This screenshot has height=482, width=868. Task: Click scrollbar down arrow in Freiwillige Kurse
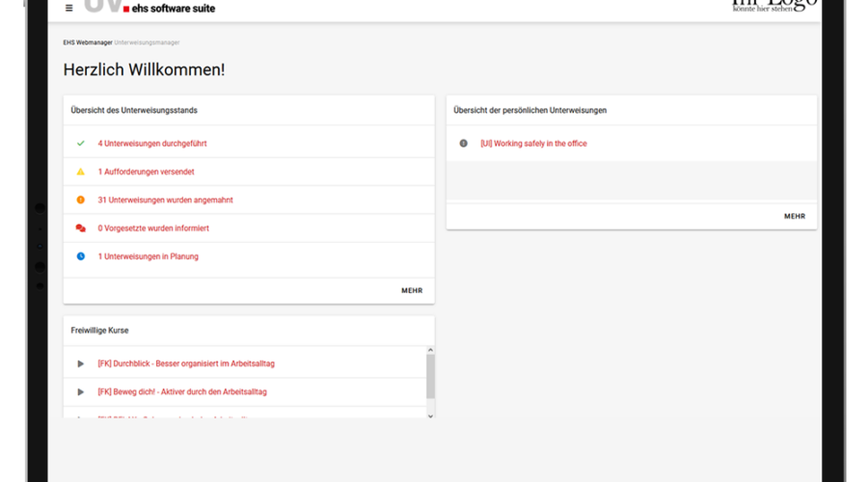coord(430,414)
